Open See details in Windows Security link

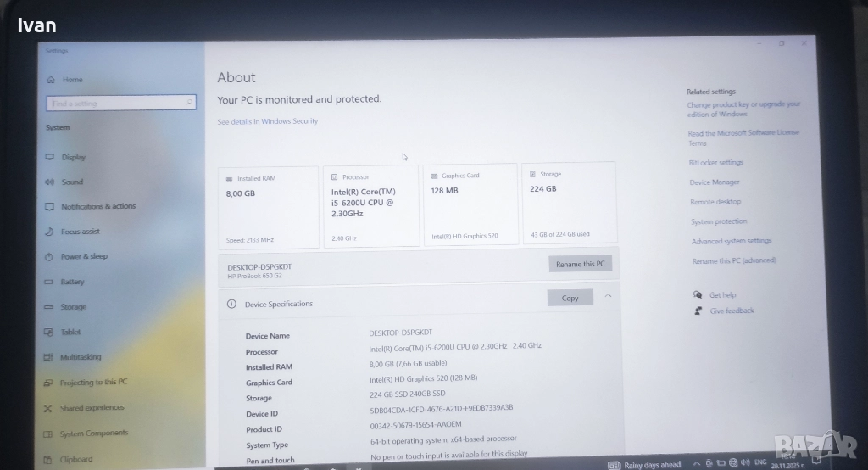click(x=267, y=121)
